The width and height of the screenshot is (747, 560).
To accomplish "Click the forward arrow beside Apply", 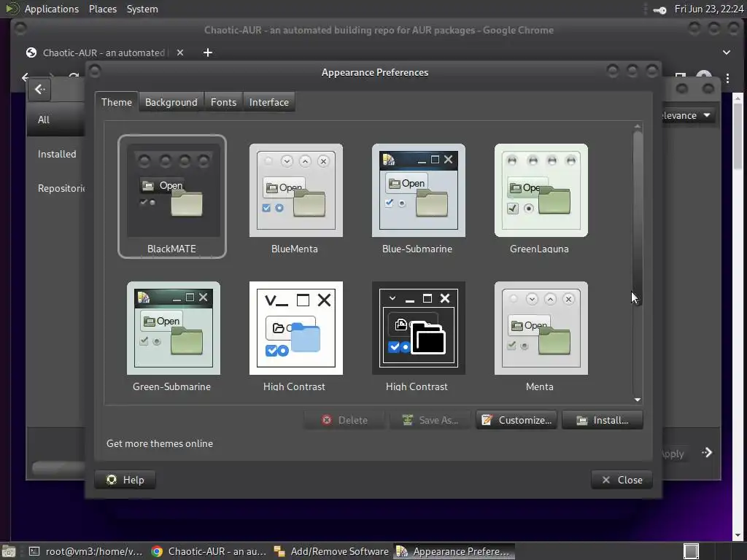I will [x=707, y=452].
